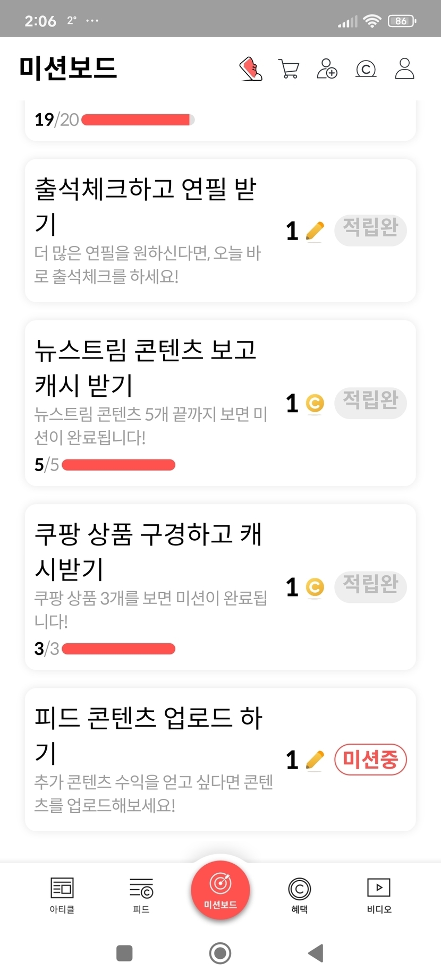441x980 pixels.
Task: Tap the red phone icon in header
Action: coord(251,69)
